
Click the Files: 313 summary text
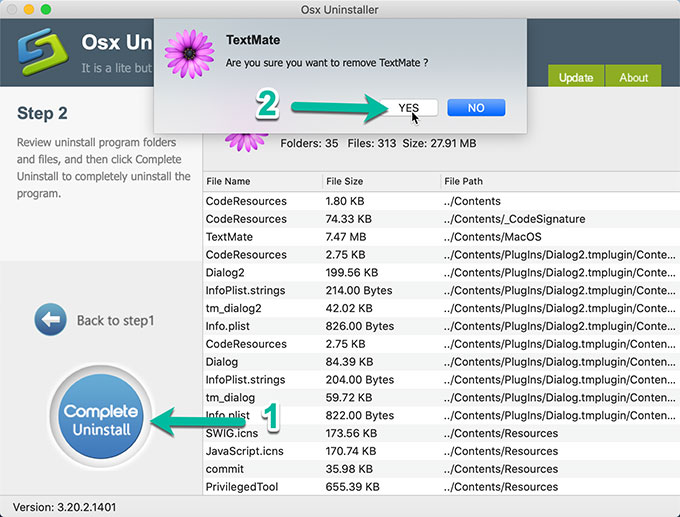(372, 143)
